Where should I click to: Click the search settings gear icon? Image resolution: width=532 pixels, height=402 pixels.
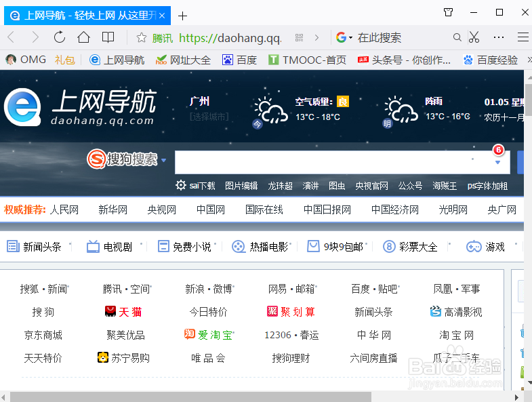[180, 185]
